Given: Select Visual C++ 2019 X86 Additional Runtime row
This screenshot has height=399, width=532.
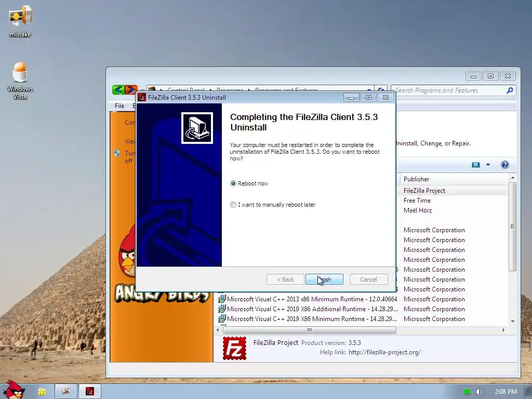Looking at the screenshot, I should click(x=312, y=309).
